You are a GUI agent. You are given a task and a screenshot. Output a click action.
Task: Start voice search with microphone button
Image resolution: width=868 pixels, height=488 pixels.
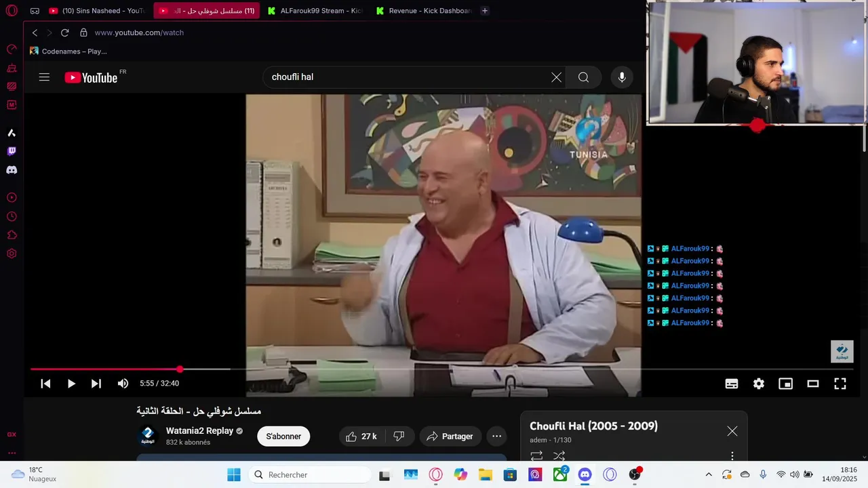(x=622, y=77)
